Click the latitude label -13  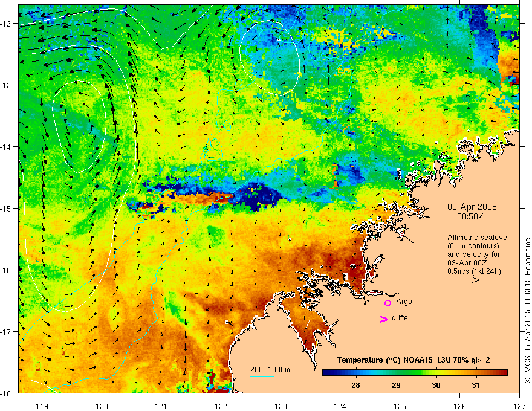coord(7,85)
